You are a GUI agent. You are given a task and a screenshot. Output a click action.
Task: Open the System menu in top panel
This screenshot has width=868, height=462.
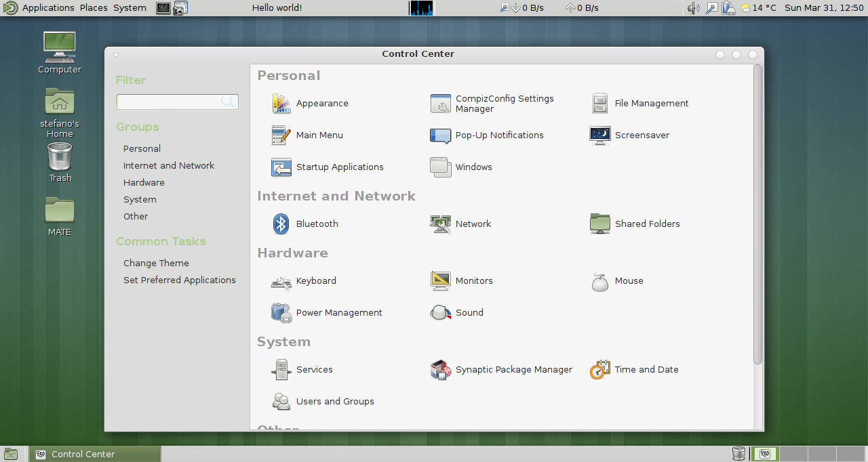(130, 8)
